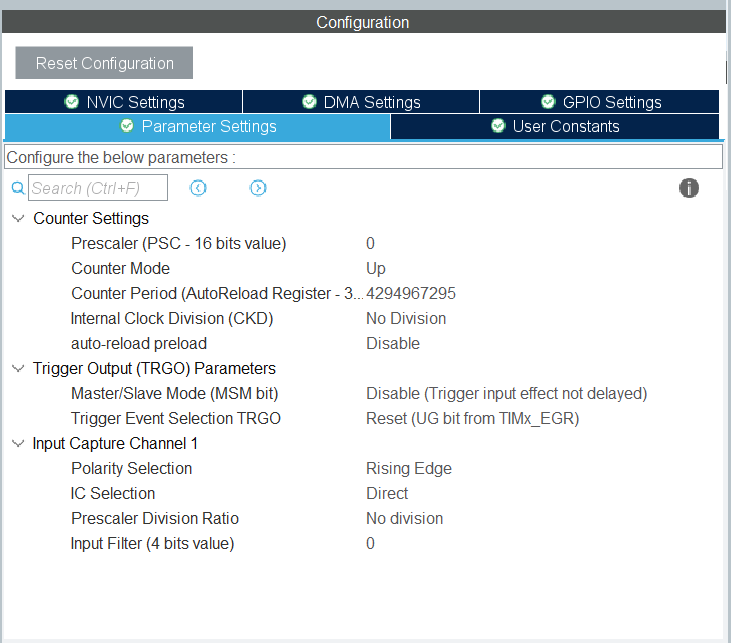Click green check icon on NVIC Settings
Image resolution: width=731 pixels, height=643 pixels.
tap(72, 102)
